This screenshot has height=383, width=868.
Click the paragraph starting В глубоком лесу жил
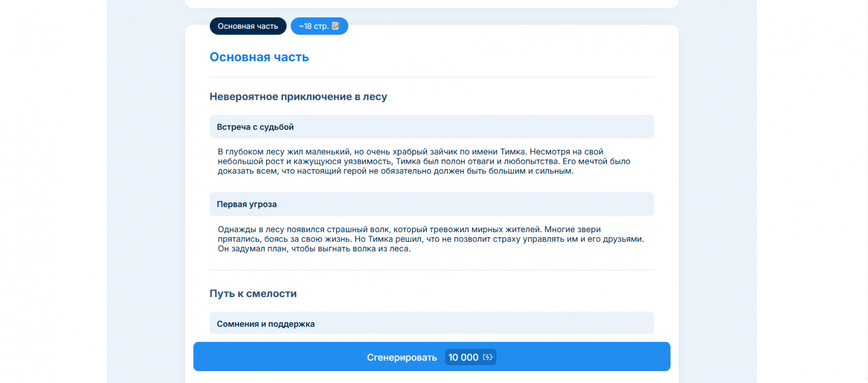(x=424, y=161)
